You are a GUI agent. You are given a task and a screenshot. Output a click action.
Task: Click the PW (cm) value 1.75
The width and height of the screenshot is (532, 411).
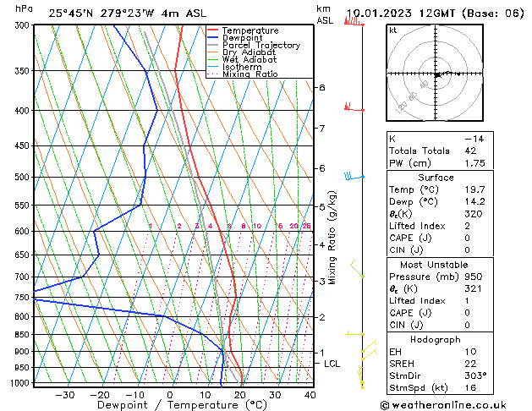pyautogui.click(x=475, y=163)
